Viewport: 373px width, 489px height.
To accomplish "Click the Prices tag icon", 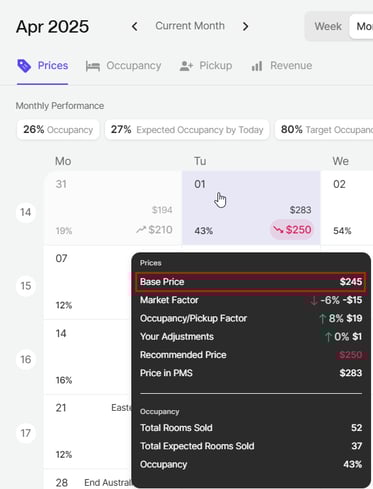I will pos(24,66).
